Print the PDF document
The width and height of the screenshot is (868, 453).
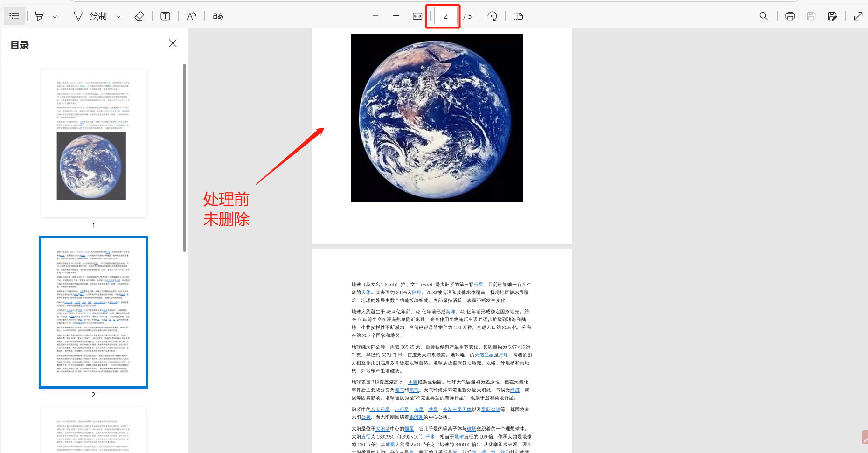(790, 16)
